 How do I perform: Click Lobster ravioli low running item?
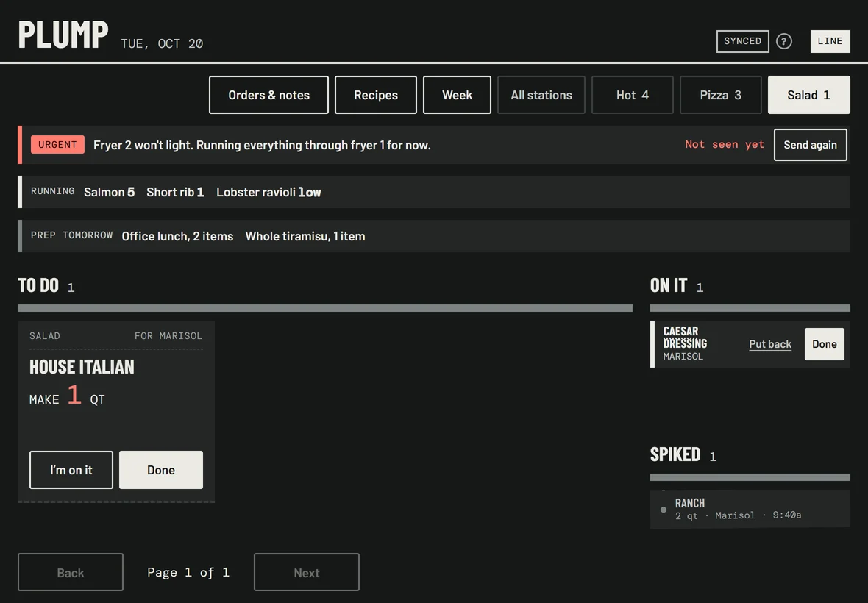pyautogui.click(x=268, y=192)
